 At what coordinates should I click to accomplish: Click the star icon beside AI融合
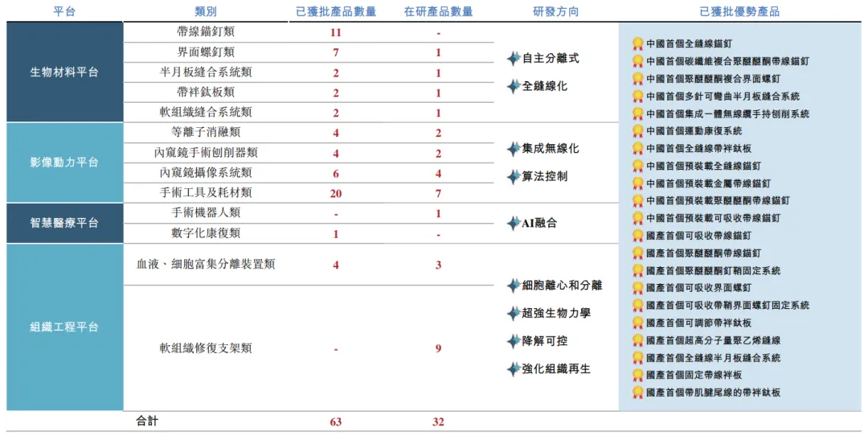point(513,223)
